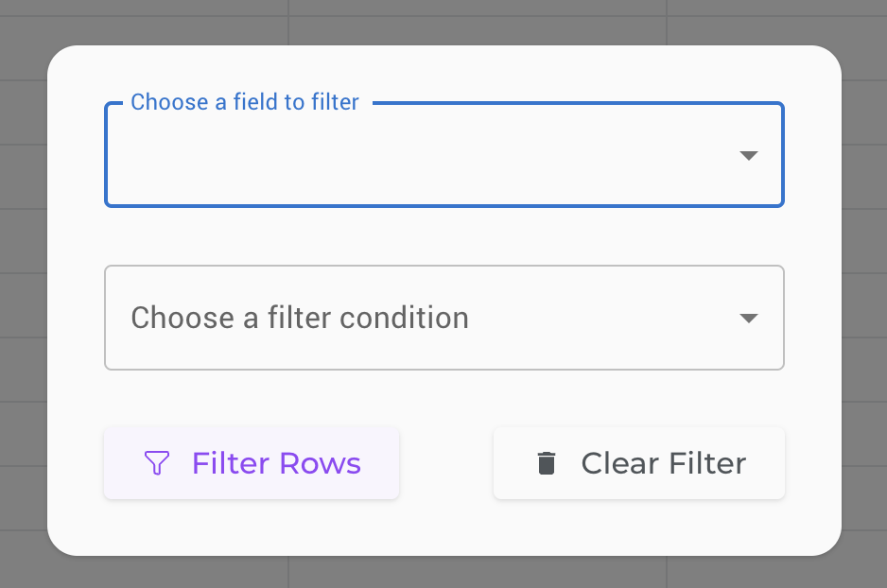887x588 pixels.
Task: Click the arrow in the field to filter box
Action: pyautogui.click(x=748, y=155)
